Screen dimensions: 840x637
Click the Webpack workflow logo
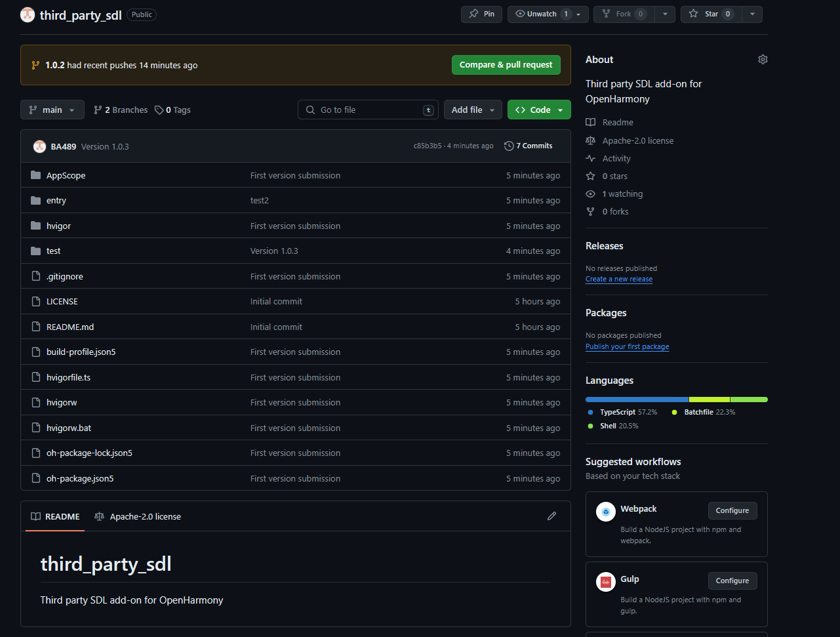click(606, 512)
